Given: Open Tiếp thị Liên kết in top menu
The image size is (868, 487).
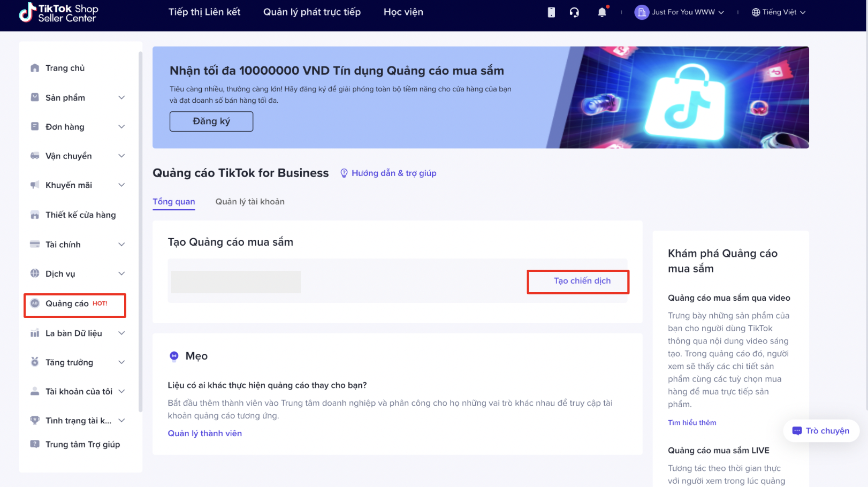Looking at the screenshot, I should pyautogui.click(x=204, y=12).
